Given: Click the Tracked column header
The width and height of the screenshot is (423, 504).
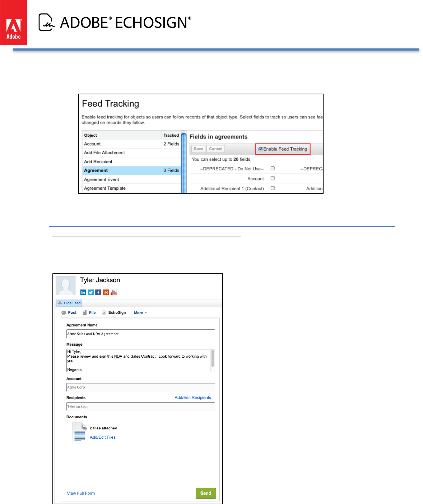Looking at the screenshot, I should click(x=171, y=135).
